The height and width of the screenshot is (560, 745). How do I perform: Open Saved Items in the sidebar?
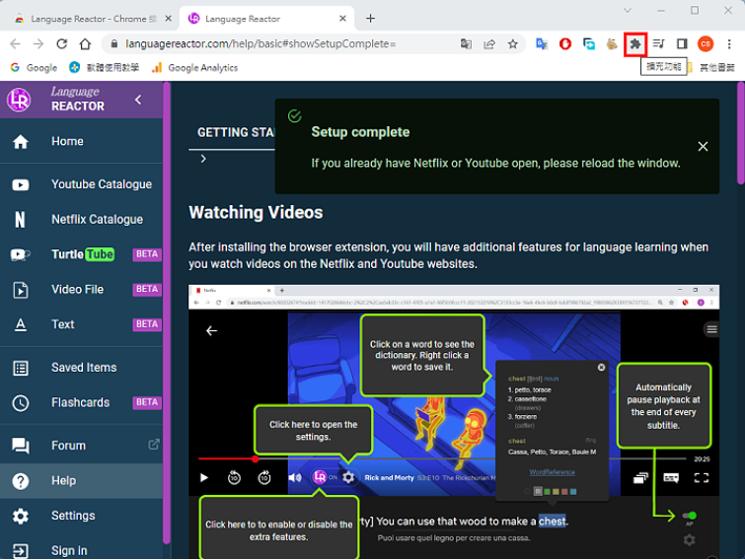point(81,368)
